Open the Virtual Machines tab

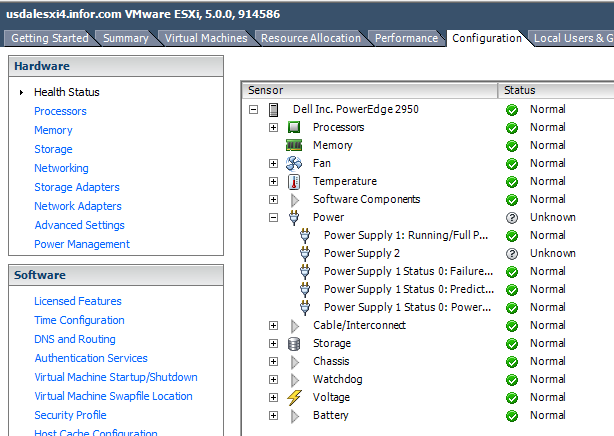coord(206,38)
